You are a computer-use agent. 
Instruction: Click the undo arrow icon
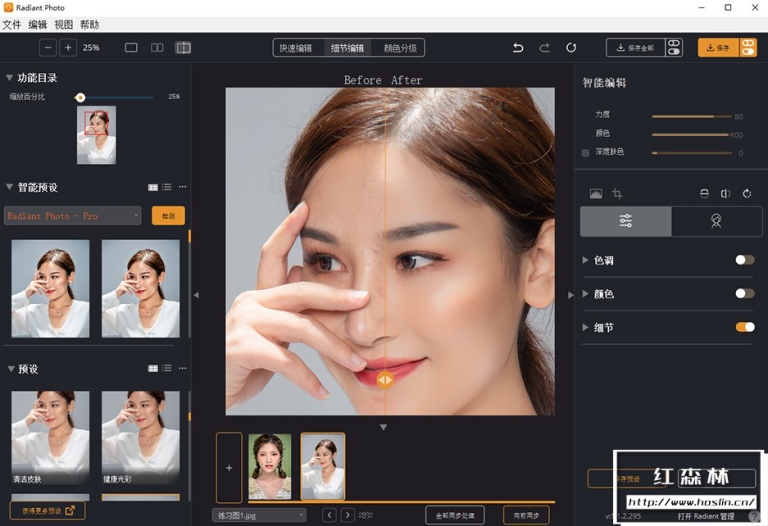pos(518,48)
